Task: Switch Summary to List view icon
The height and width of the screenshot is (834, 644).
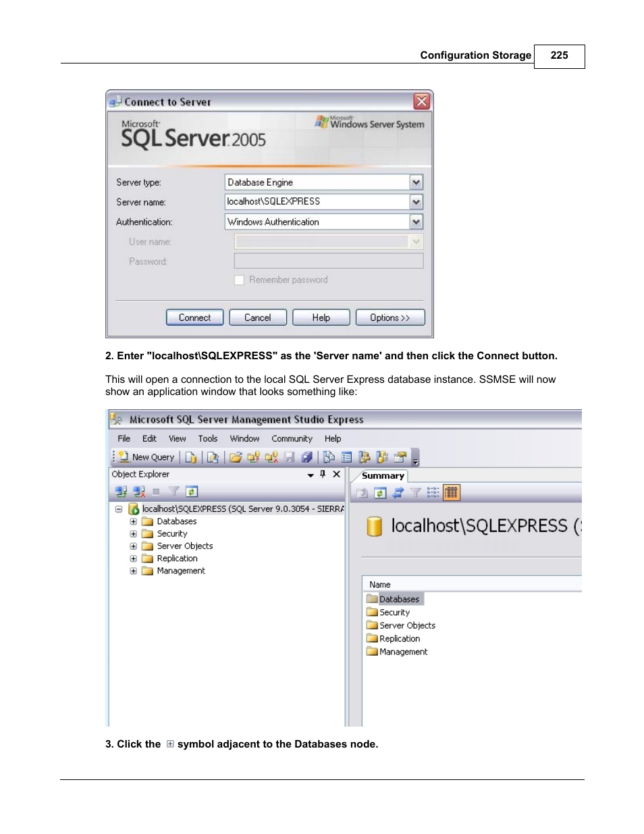Action: [x=433, y=493]
